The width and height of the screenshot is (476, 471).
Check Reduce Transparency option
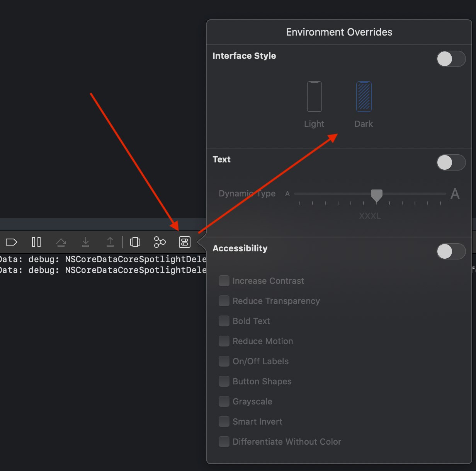point(224,301)
